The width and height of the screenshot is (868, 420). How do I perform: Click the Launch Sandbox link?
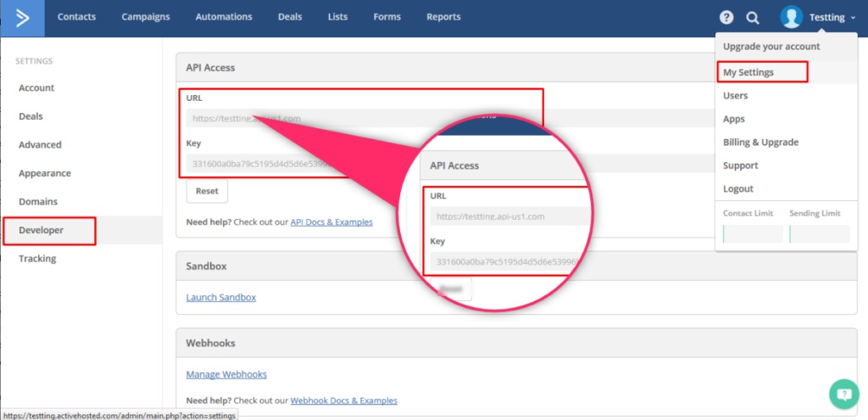221,298
